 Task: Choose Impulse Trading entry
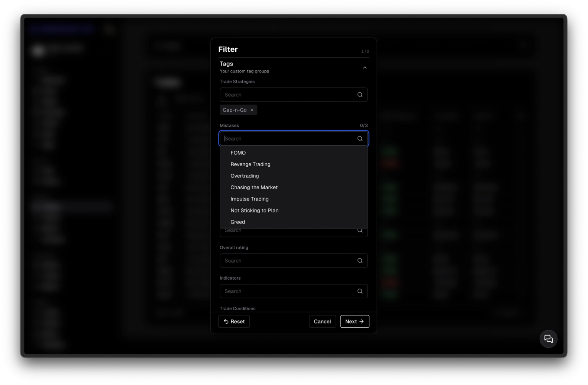tap(294, 199)
